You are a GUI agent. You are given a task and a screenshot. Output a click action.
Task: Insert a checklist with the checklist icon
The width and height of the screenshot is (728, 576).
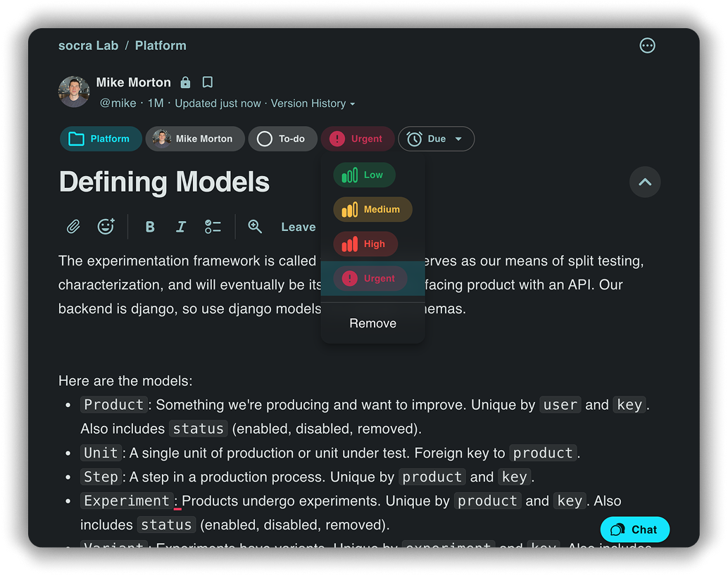[213, 227]
